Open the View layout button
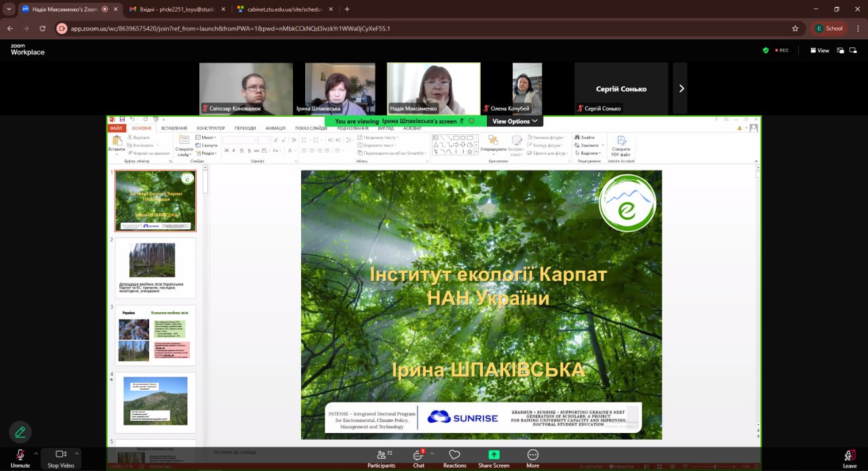 pyautogui.click(x=819, y=50)
